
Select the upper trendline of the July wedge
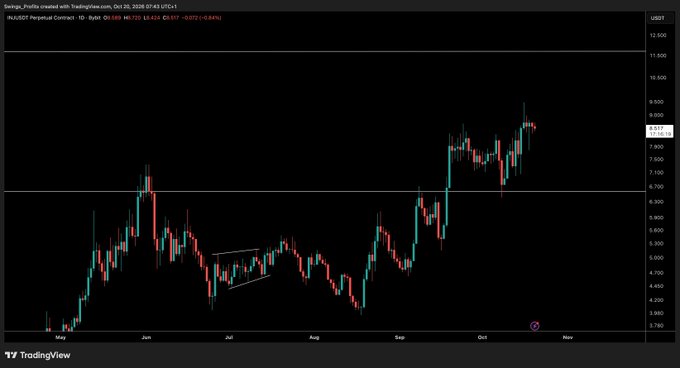pyautogui.click(x=235, y=251)
